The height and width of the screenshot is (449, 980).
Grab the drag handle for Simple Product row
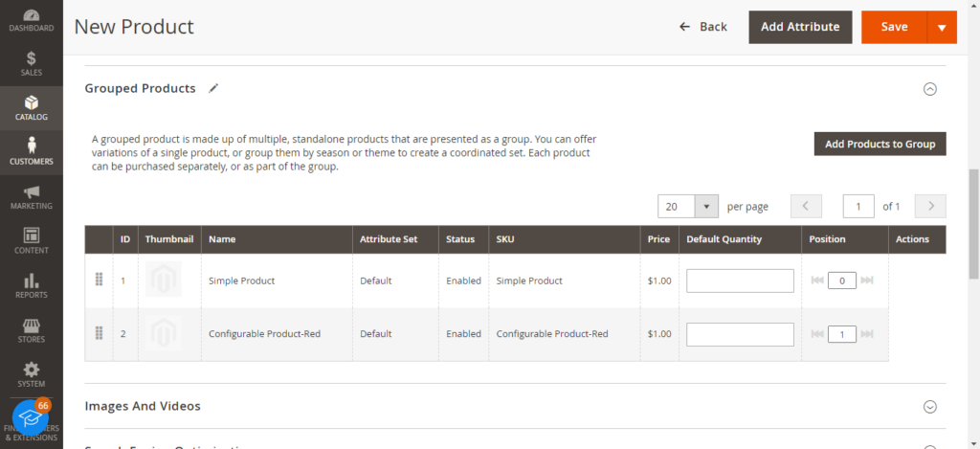click(x=99, y=281)
